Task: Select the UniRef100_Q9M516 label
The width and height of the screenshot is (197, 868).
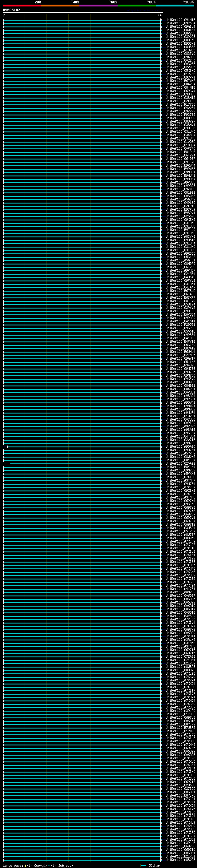Action: click(180, 240)
